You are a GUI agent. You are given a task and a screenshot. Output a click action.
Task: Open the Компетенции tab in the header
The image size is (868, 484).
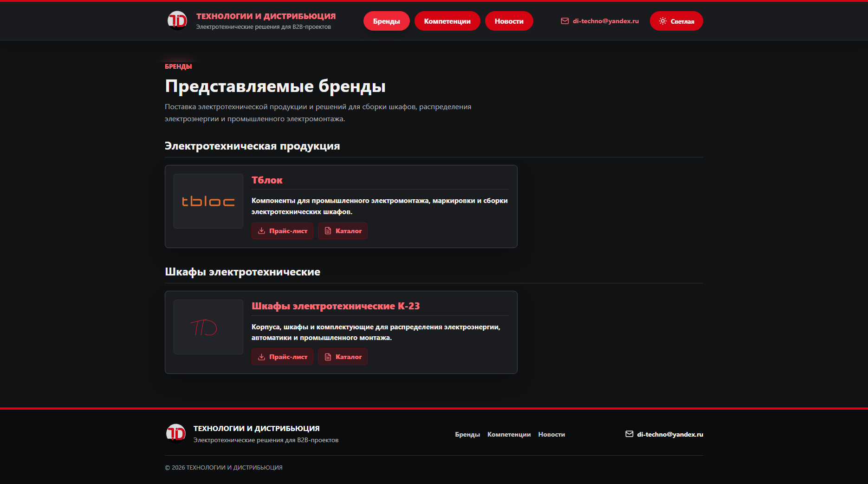(x=447, y=21)
